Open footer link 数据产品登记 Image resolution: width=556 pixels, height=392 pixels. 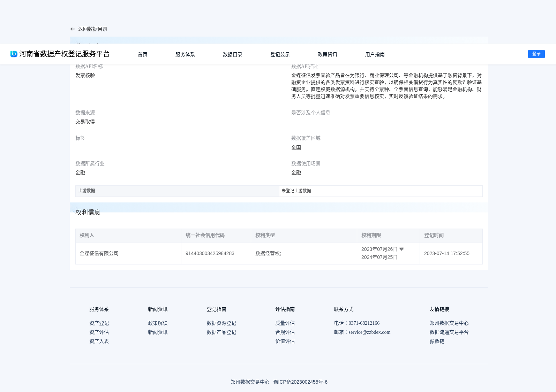221,332
